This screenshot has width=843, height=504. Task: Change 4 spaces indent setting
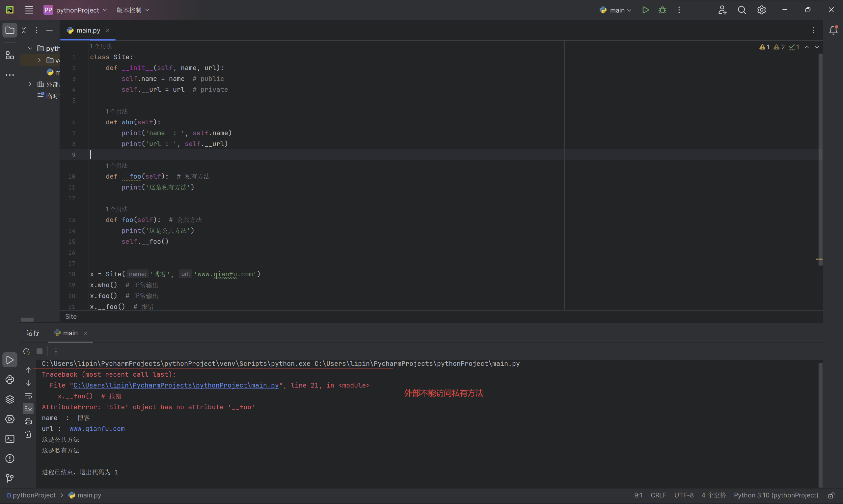click(713, 495)
